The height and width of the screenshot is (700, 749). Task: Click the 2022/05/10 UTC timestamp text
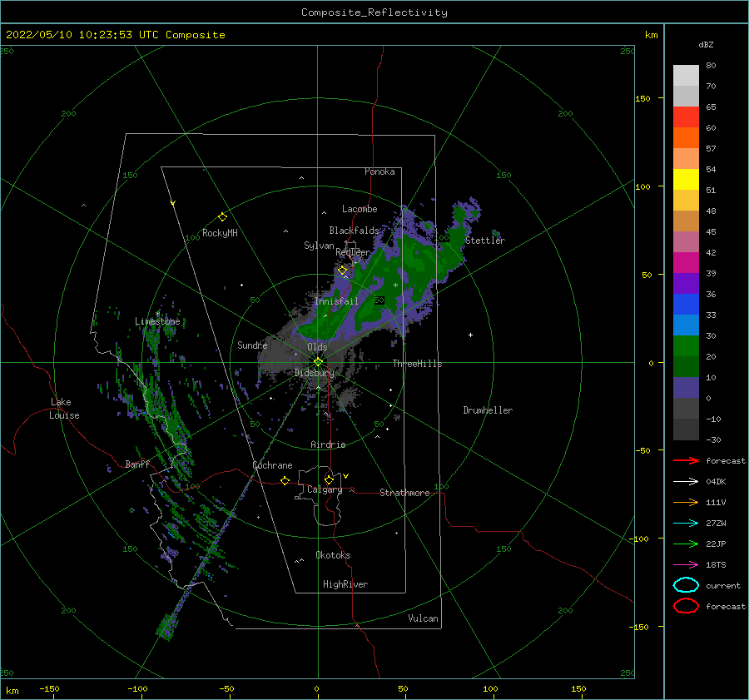click(115, 34)
